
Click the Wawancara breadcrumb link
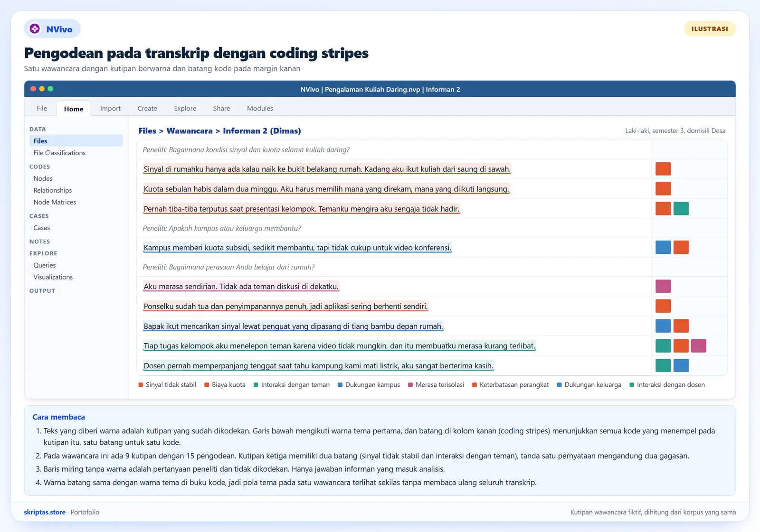190,131
